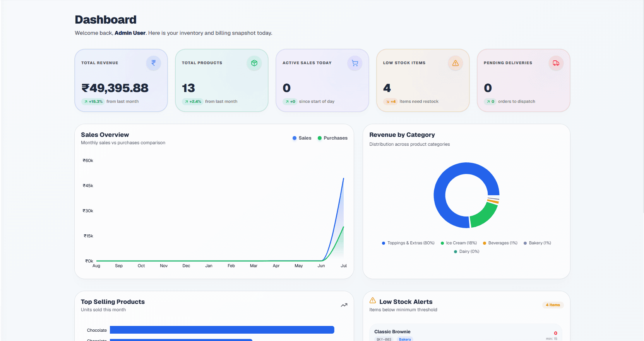Open the Total Revenue card
Image resolution: width=644 pixels, height=341 pixels.
point(121,80)
